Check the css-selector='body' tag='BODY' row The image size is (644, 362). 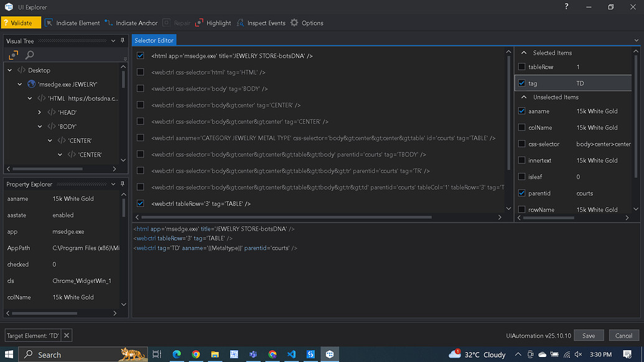141,88
